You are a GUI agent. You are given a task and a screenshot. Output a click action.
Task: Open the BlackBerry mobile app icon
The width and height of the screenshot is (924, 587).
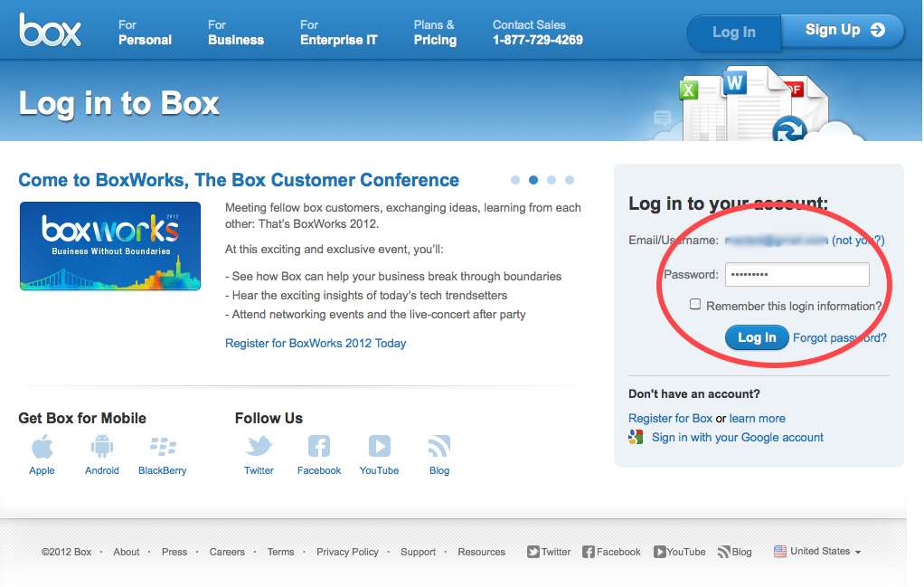(163, 447)
